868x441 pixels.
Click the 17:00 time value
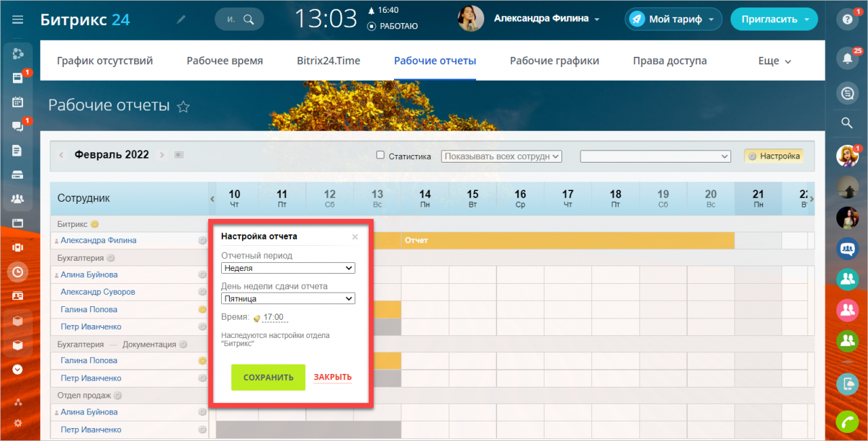pos(273,317)
